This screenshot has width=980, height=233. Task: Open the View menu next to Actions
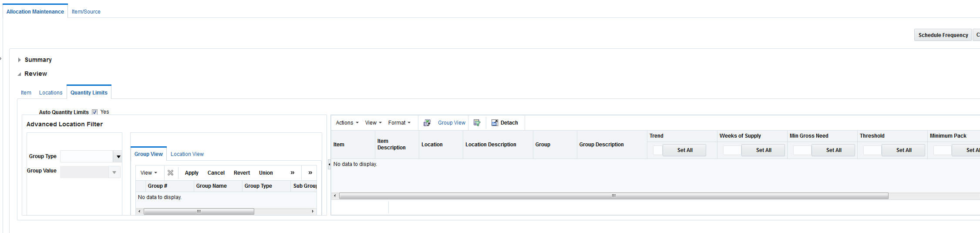[x=373, y=123]
